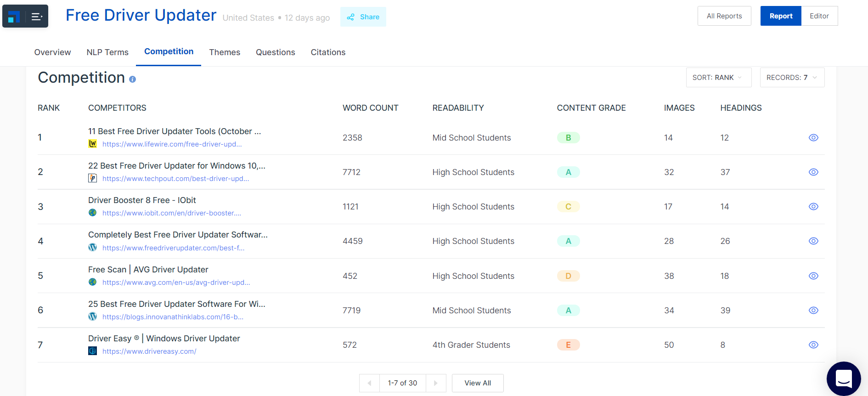
Task: Switch to the Editor view
Action: pos(819,16)
